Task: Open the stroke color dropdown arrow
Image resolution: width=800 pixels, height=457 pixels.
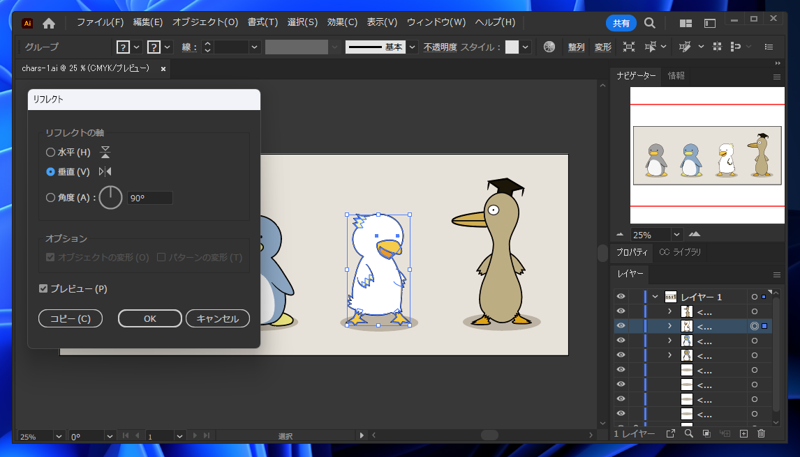Action: (167, 47)
